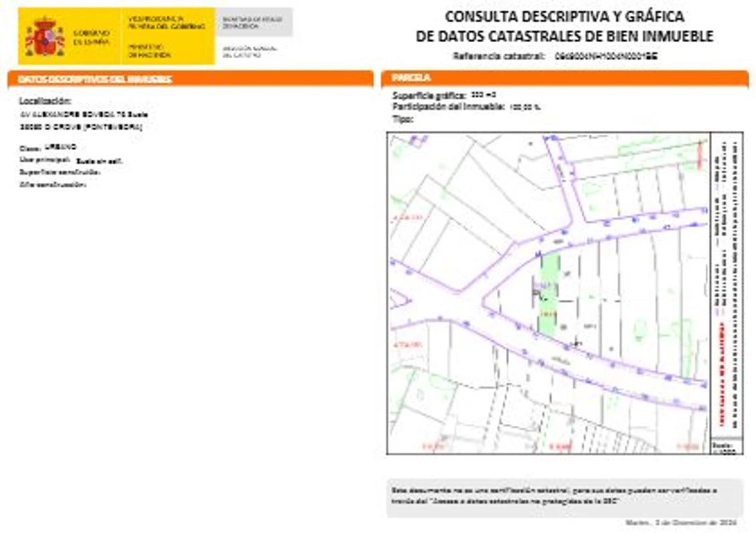
Task: Click the scale box at the map corner
Action: click(x=726, y=447)
